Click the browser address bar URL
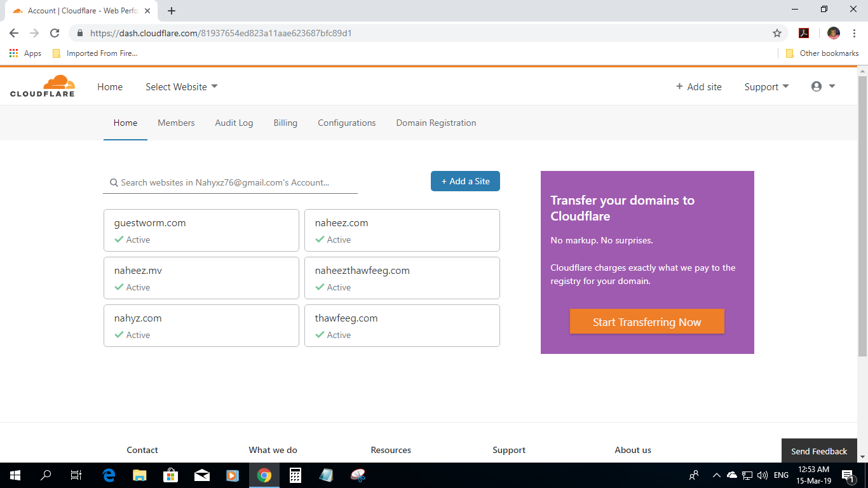The image size is (868, 488). (x=221, y=33)
